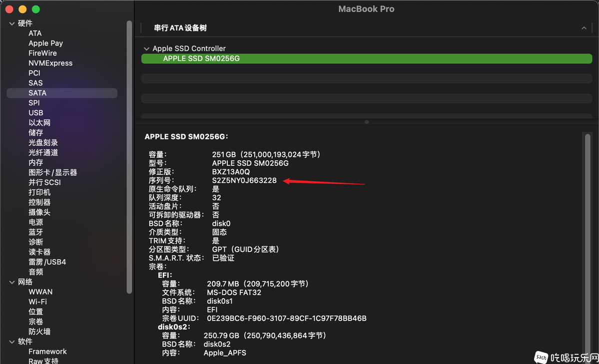599x364 pixels.
Task: Open 储存 storage entry
Action: pyautogui.click(x=35, y=132)
